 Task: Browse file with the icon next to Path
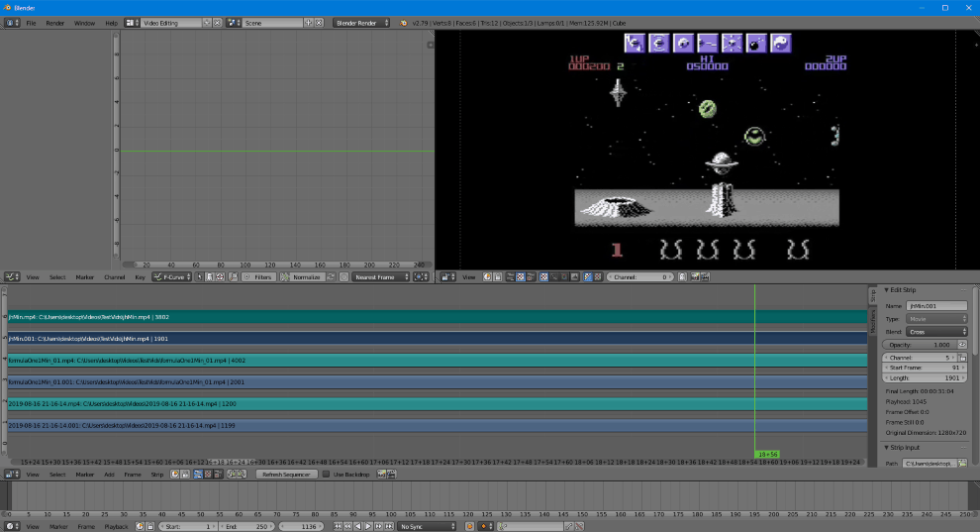(962, 464)
